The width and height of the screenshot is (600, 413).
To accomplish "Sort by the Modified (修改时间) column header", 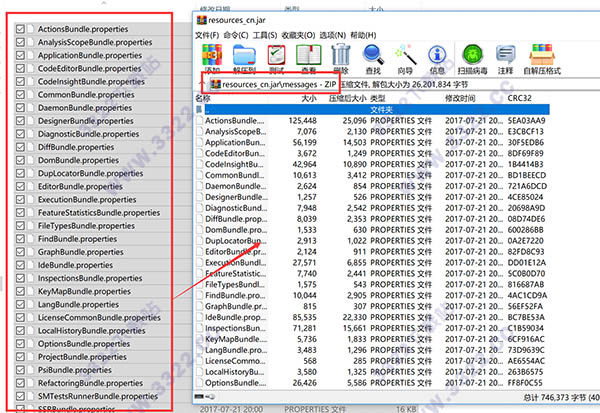I will pos(460,98).
